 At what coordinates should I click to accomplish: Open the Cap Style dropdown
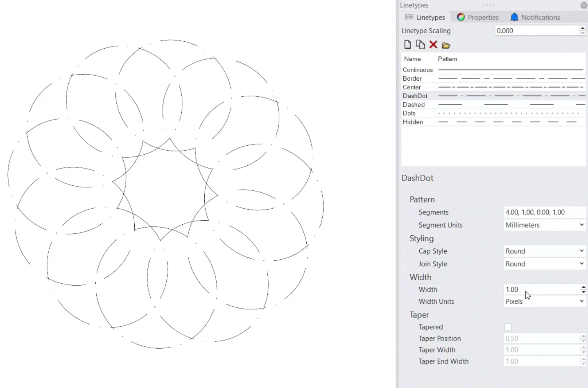tap(544, 251)
